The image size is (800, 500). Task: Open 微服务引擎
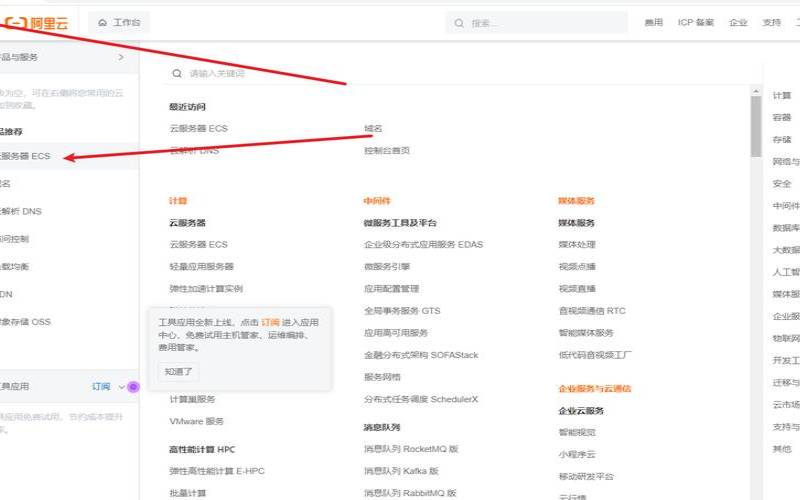387,266
